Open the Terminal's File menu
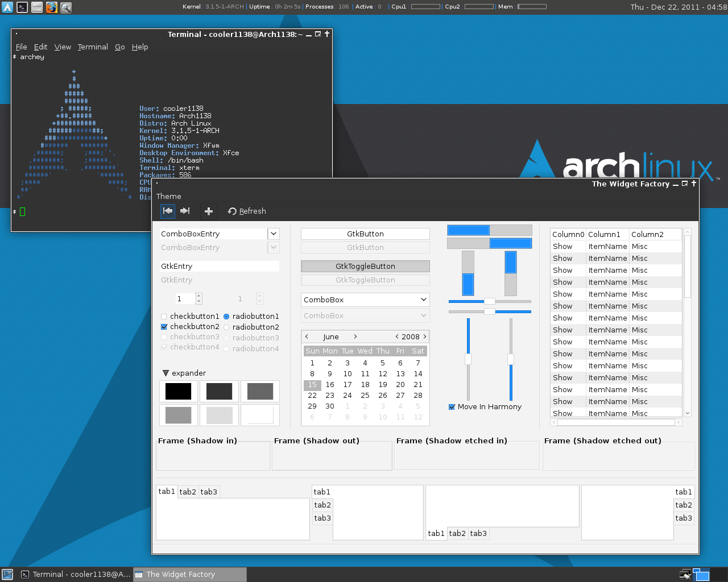This screenshot has height=582, width=728. point(21,47)
